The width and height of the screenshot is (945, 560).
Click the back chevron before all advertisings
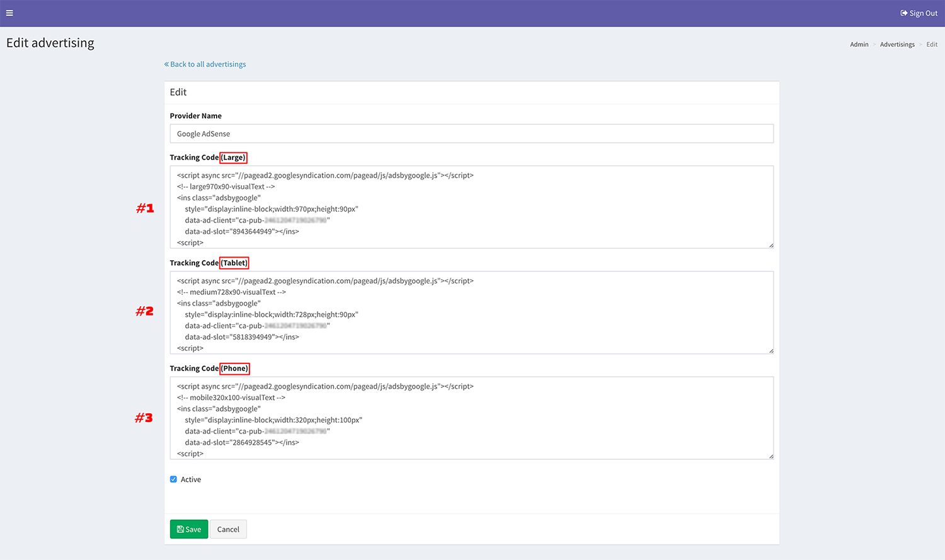pyautogui.click(x=166, y=64)
